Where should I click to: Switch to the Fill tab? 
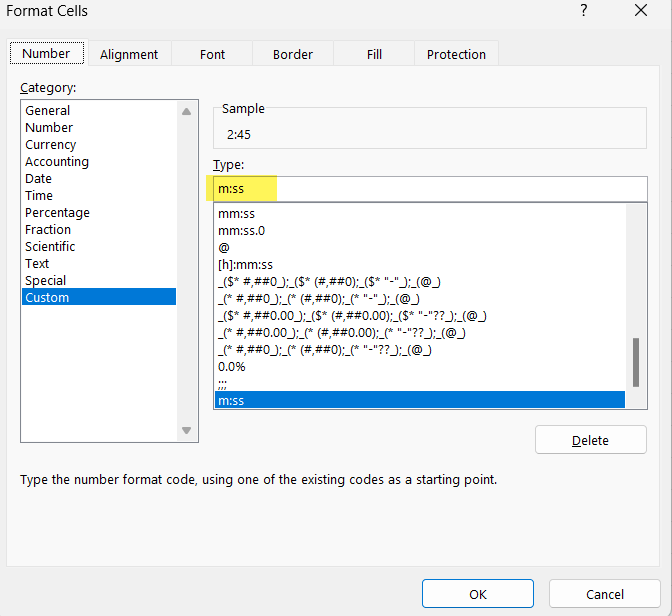coord(374,54)
